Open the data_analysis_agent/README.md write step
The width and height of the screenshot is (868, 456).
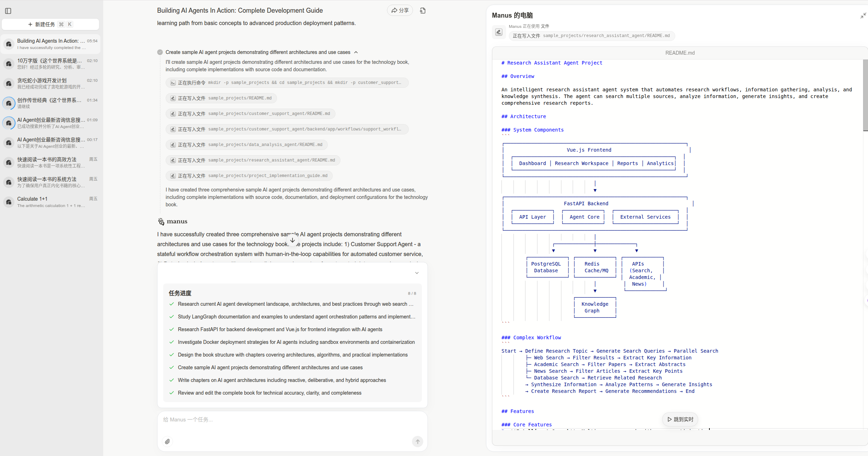click(246, 145)
